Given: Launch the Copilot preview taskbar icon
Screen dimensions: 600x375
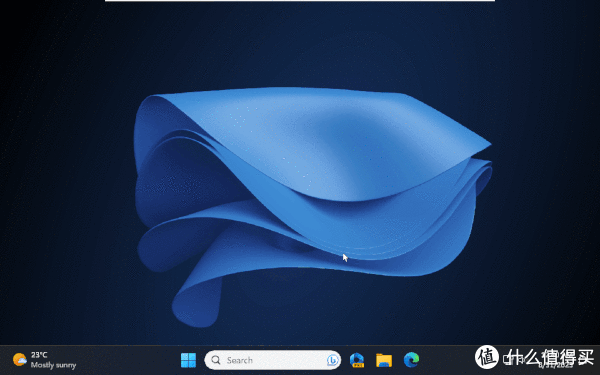Looking at the screenshot, I should pyautogui.click(x=357, y=360).
